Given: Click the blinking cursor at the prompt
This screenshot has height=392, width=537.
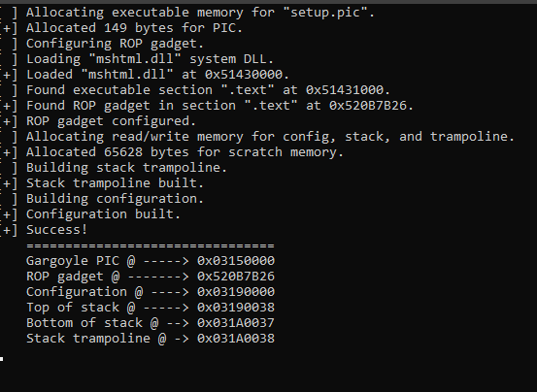Looking at the screenshot, I should click(2, 359).
